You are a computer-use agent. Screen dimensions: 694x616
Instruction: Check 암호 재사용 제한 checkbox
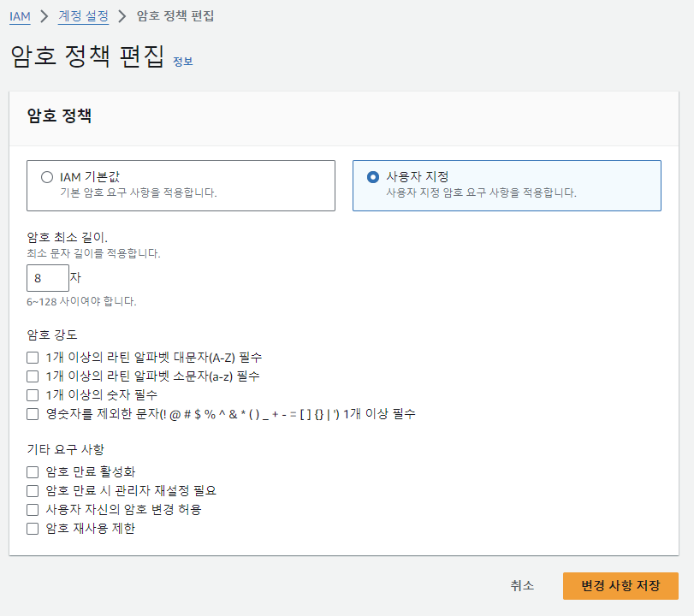(x=33, y=529)
